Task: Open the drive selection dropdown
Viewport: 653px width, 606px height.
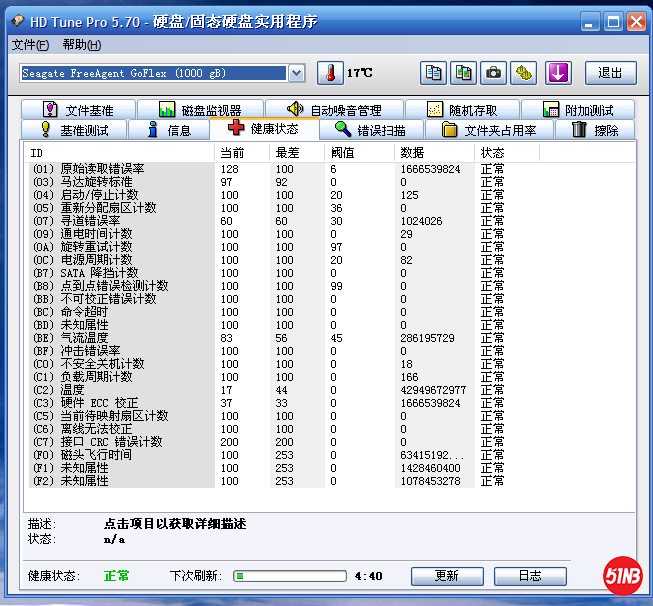Action: tap(296, 73)
